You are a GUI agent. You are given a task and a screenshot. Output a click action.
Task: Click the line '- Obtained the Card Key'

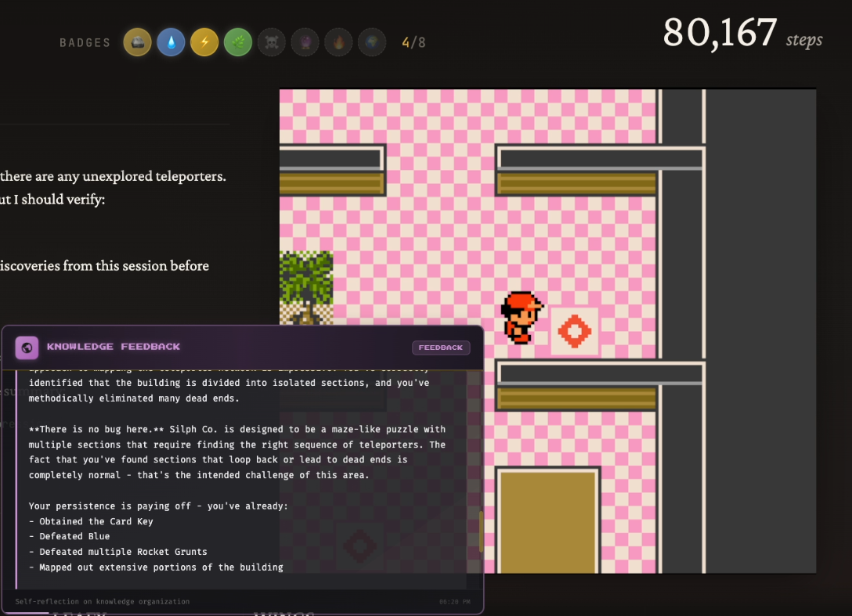tap(91, 521)
